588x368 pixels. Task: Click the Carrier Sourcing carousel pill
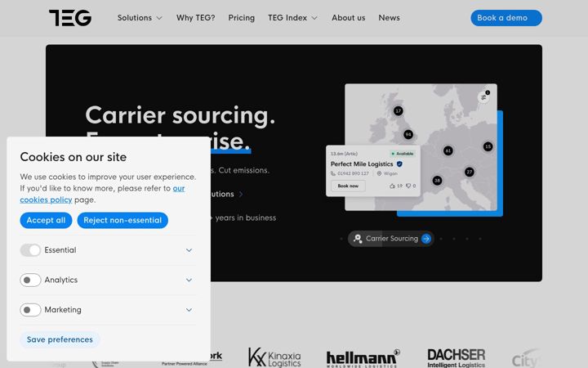[390, 239]
